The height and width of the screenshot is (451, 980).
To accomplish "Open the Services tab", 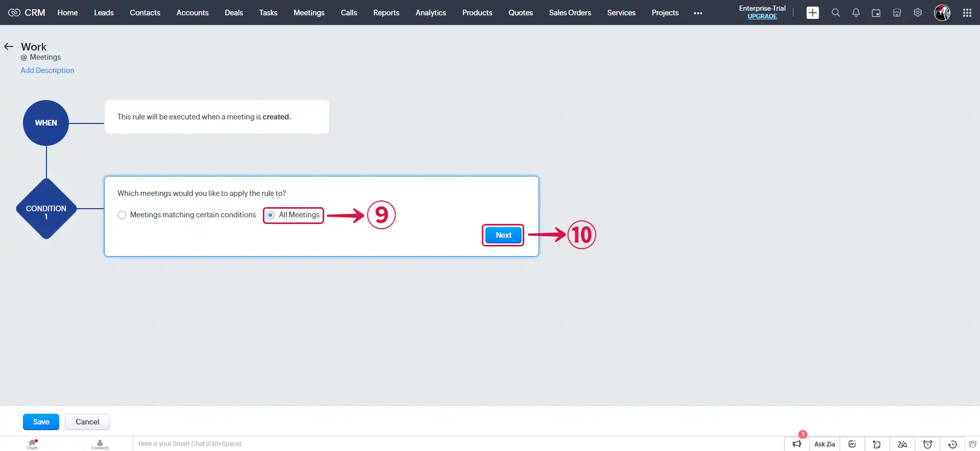I will (x=621, y=13).
